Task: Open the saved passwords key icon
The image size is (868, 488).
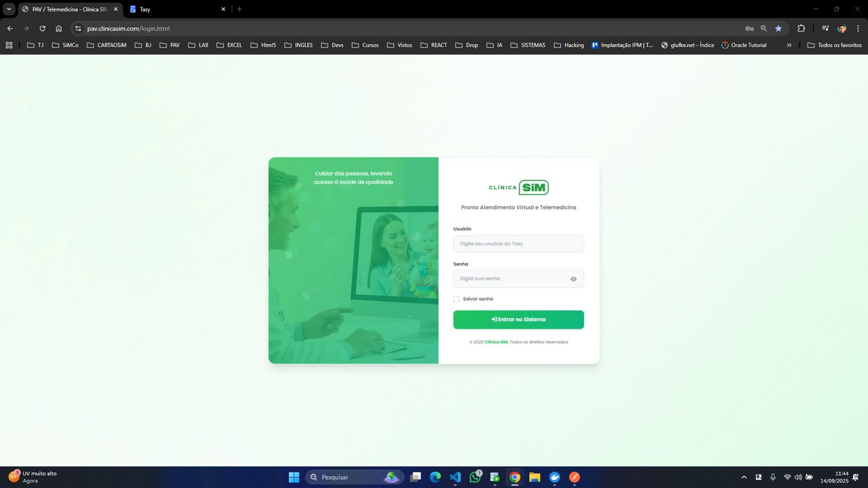Action: 749,28
